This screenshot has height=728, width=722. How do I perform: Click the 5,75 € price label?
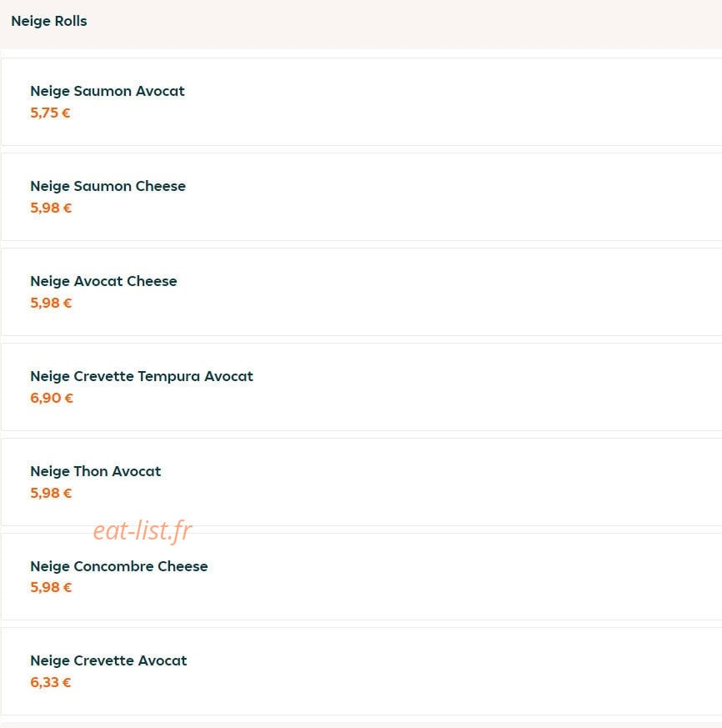click(x=50, y=113)
